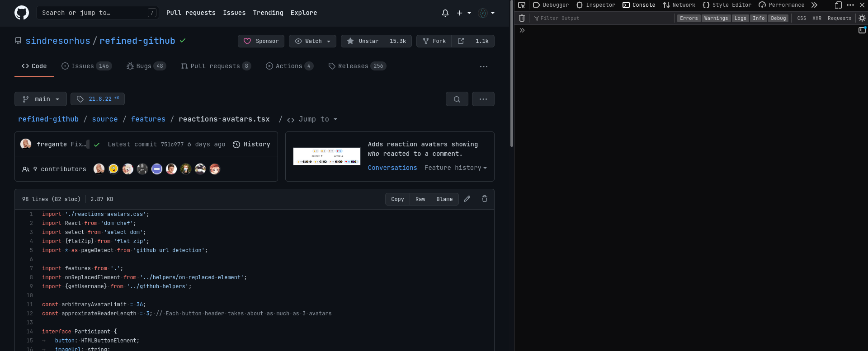Expand repository nav overflow menu
This screenshot has width=868, height=351.
(484, 66)
